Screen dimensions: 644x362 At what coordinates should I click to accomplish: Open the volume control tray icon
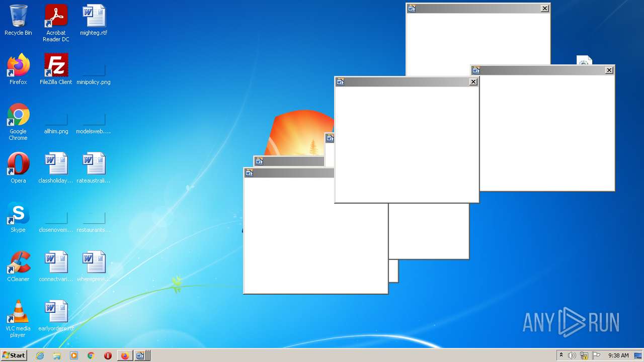tap(572, 355)
